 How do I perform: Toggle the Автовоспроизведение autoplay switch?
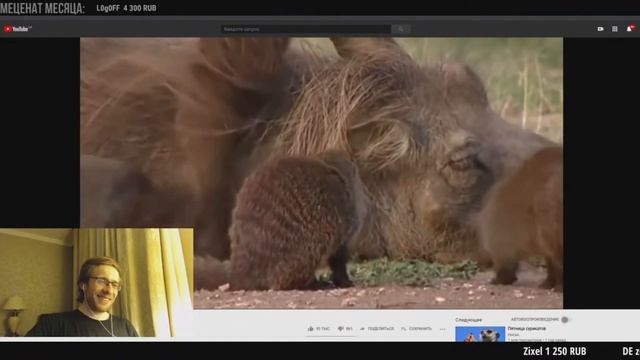pos(564,320)
